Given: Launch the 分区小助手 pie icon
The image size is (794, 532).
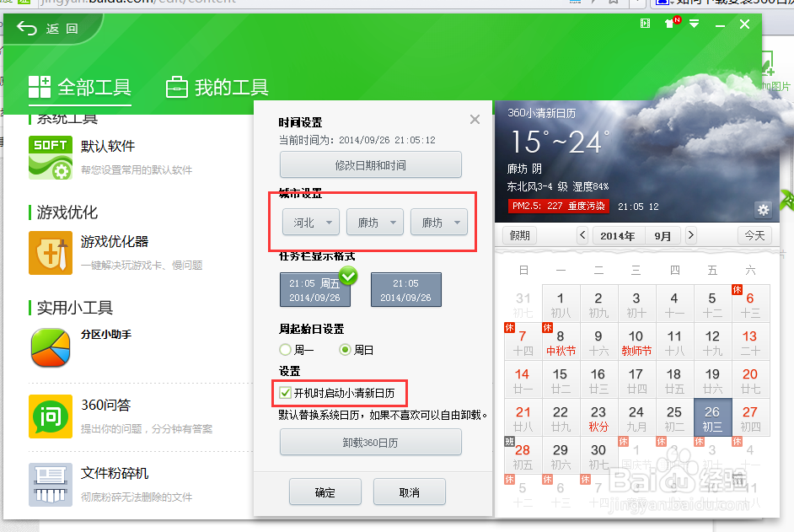Looking at the screenshot, I should coord(50,347).
